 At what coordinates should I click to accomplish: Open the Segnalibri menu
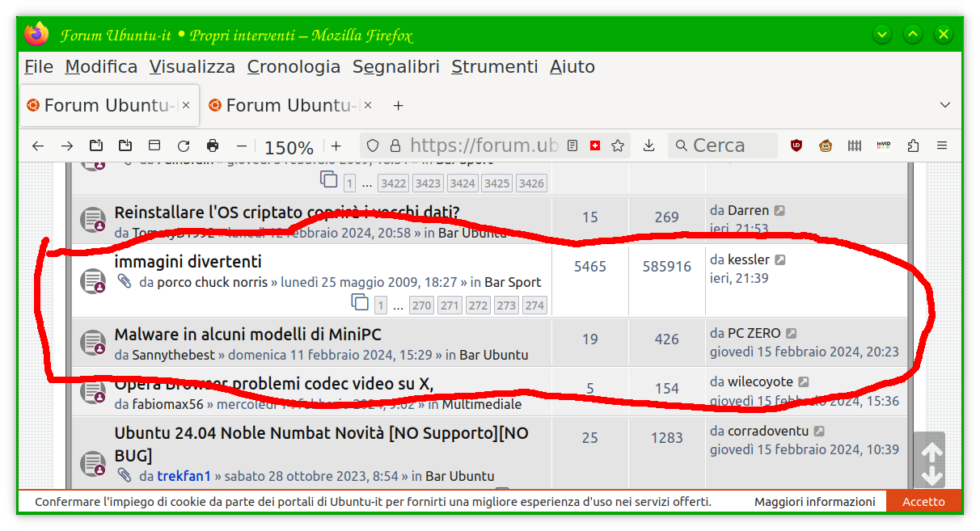396,67
